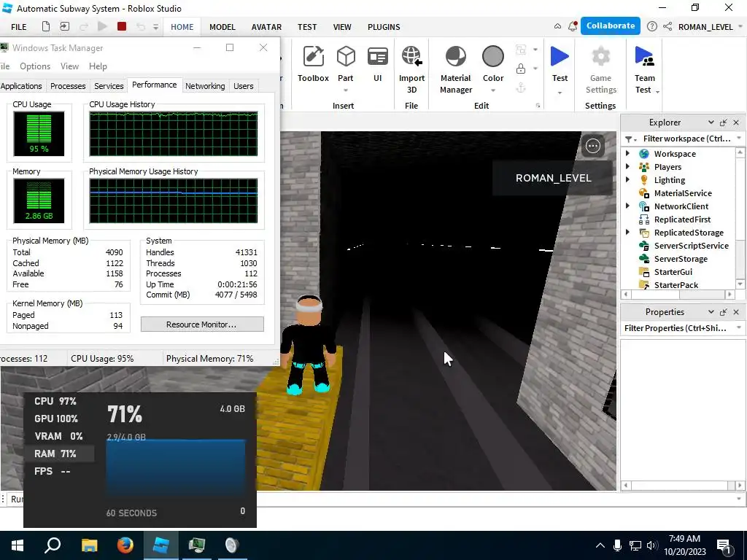Open the Test button dropdown arrow
747x560 pixels.
point(560,93)
